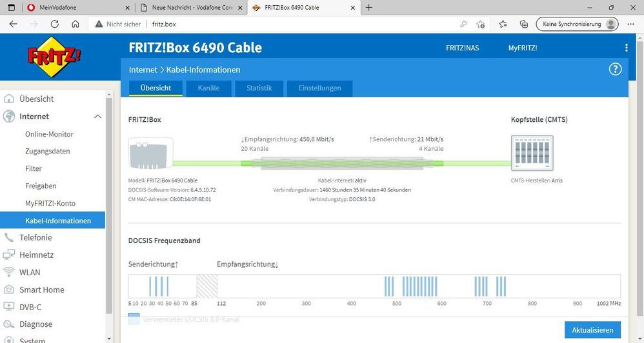Click the Verbindungsdauer value text

pyautogui.click(x=365, y=190)
